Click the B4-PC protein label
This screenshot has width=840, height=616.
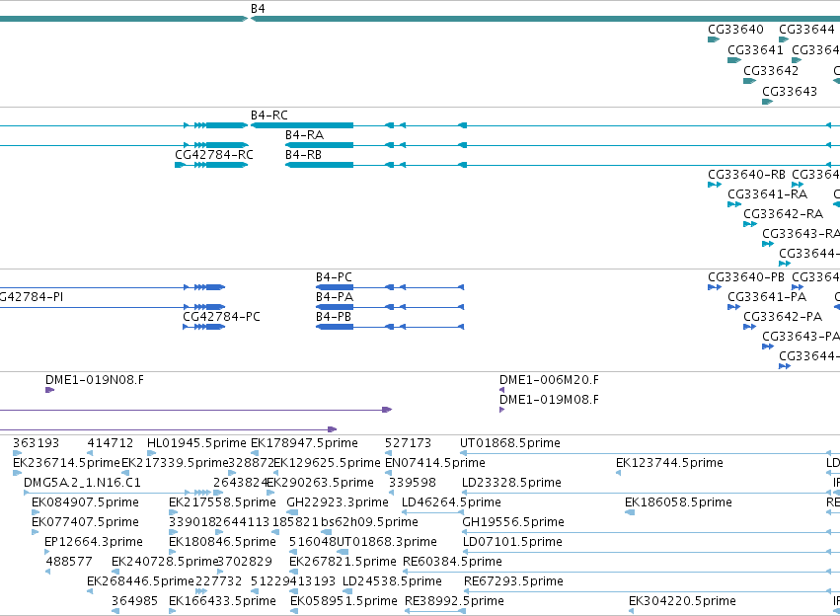[334, 278]
